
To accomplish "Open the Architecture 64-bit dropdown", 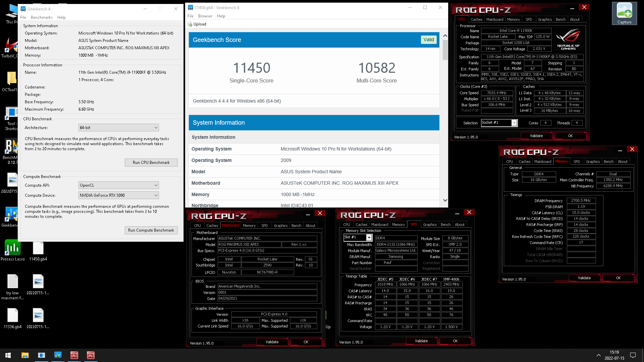I will [118, 128].
